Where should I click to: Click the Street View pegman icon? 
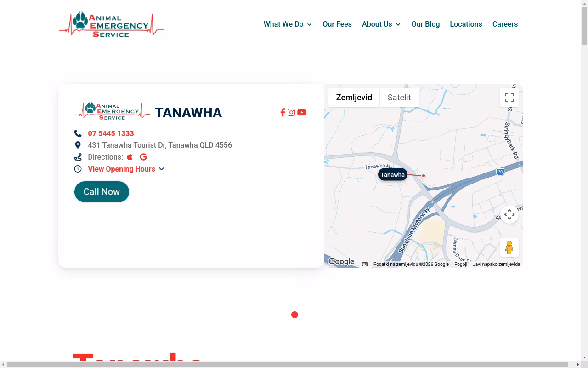[509, 247]
